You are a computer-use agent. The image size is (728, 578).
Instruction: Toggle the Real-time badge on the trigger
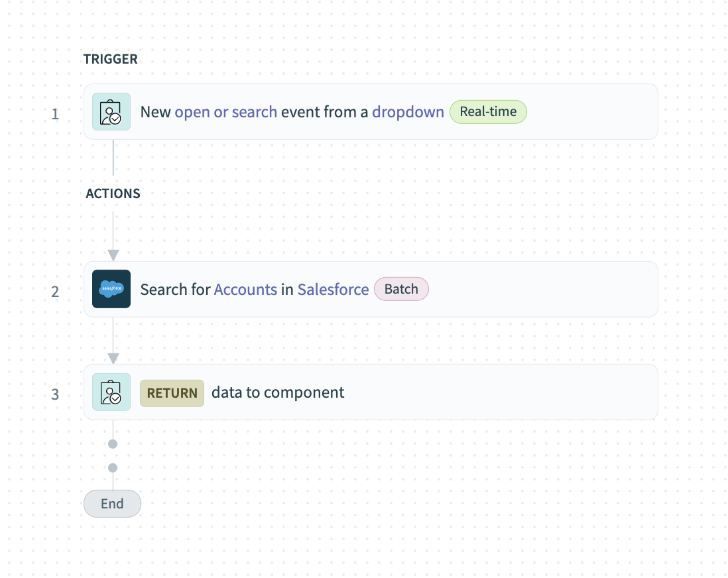point(488,111)
